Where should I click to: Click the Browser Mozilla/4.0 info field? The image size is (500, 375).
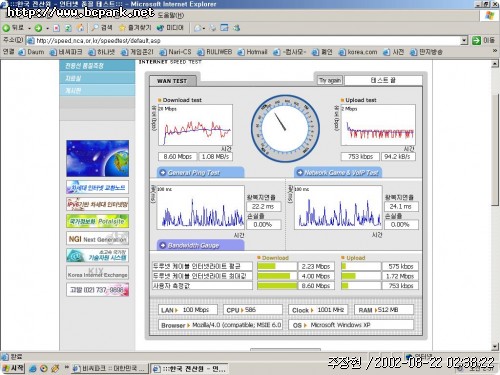pos(220,325)
